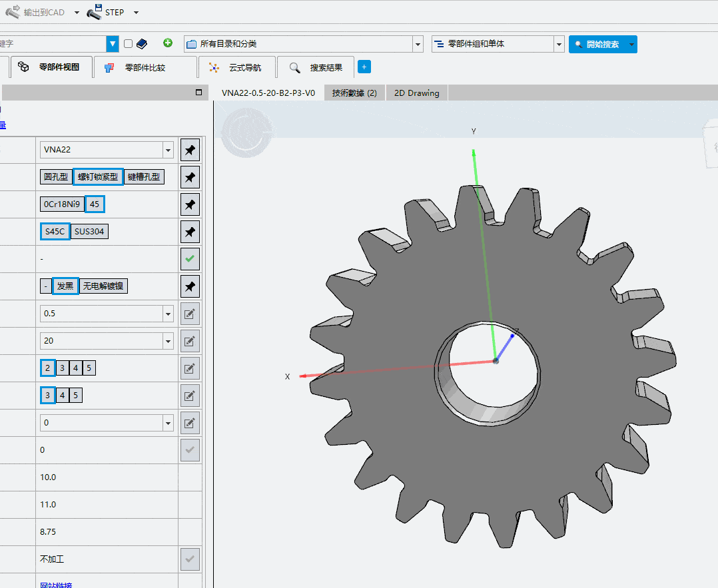Select the 0Cr18Ni9 material option
The image size is (718, 588).
62,204
